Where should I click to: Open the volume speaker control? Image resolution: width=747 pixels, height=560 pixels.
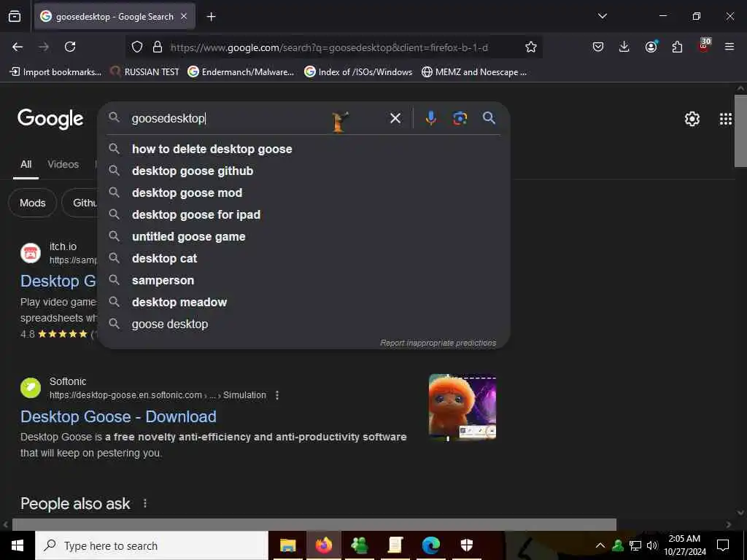point(651,545)
